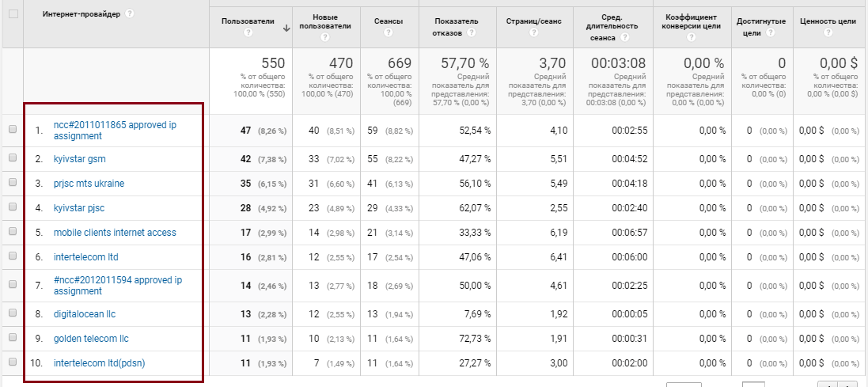868x387 pixels.
Task: Open help icon under Страниц/сеанс
Action: tap(533, 32)
